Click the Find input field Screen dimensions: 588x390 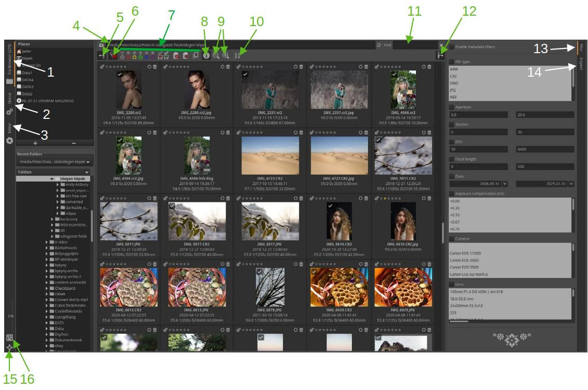tap(414, 45)
